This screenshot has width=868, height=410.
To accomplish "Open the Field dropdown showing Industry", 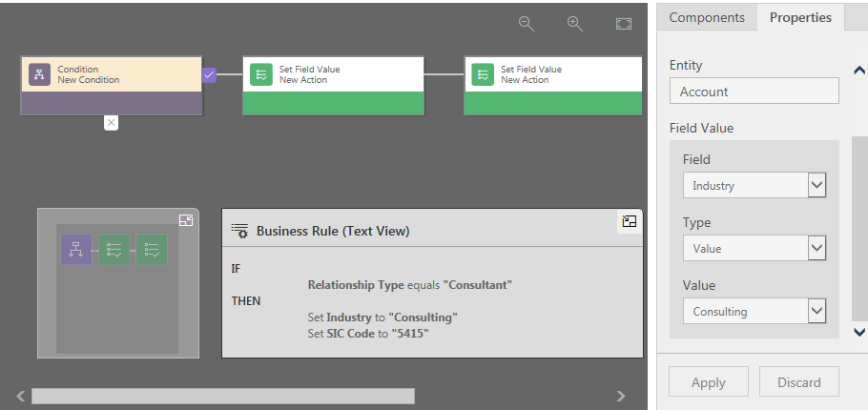I will (x=816, y=185).
